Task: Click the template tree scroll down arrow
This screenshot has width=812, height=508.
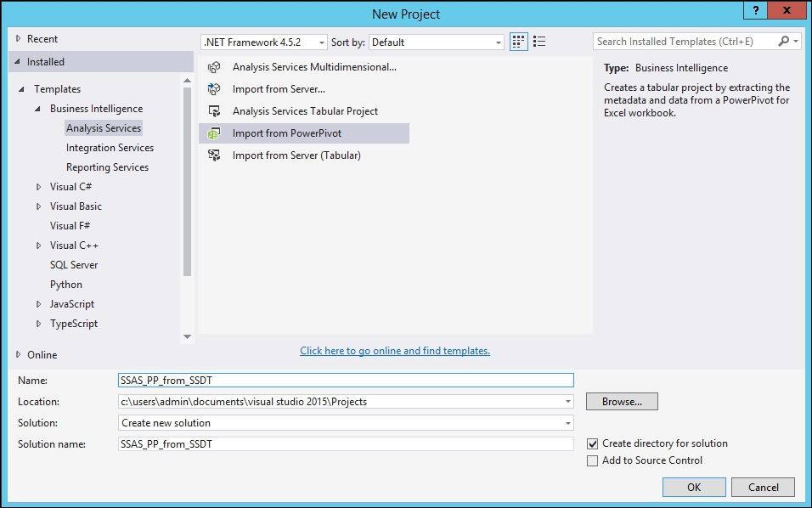Action: [187, 336]
